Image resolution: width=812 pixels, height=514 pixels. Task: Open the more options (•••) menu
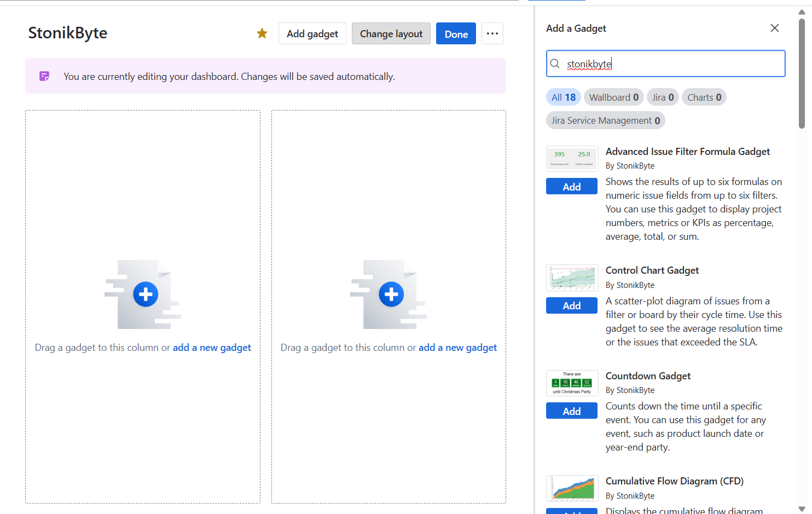[492, 33]
